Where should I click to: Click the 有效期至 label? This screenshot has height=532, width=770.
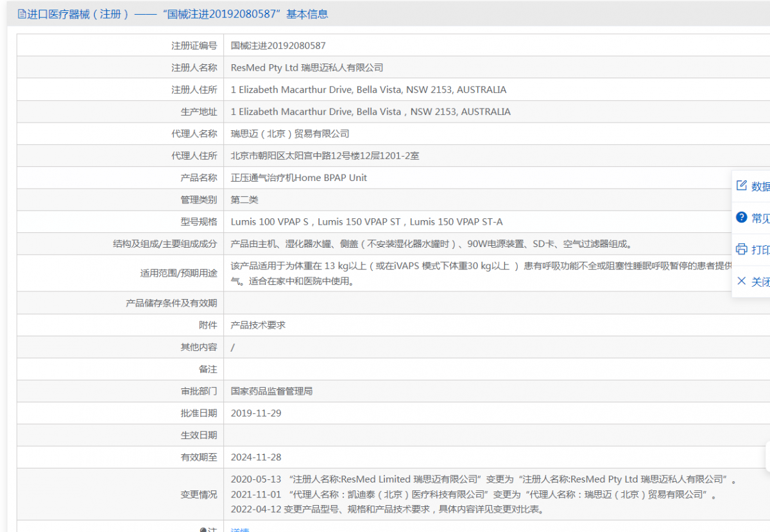click(199, 457)
